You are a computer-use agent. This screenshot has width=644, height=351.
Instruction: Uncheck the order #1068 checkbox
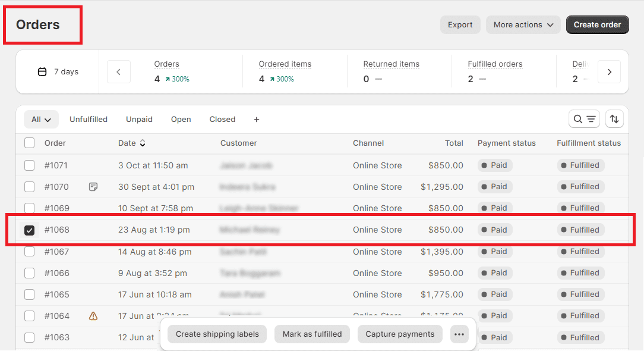pyautogui.click(x=29, y=230)
